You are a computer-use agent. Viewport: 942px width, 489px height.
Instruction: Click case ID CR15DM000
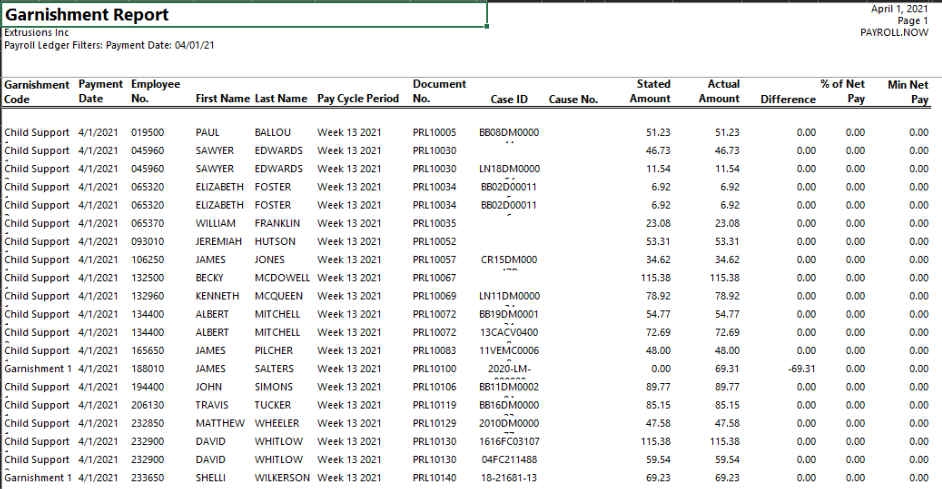click(x=509, y=260)
